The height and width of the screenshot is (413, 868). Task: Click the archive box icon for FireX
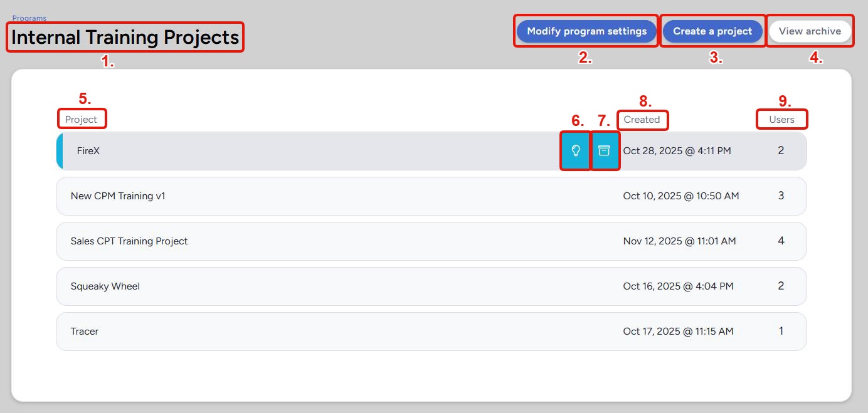pos(604,151)
